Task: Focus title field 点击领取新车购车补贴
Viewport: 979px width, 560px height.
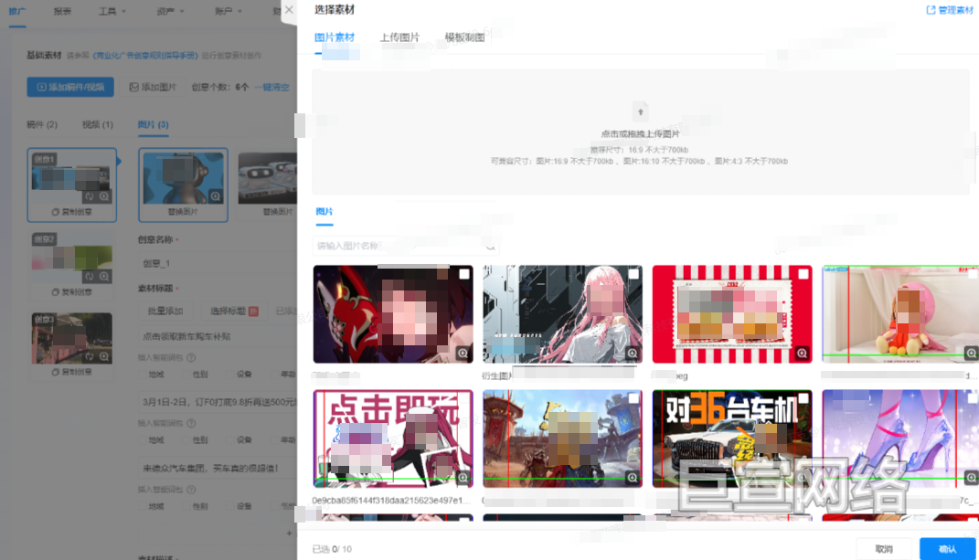Action: tap(218, 336)
